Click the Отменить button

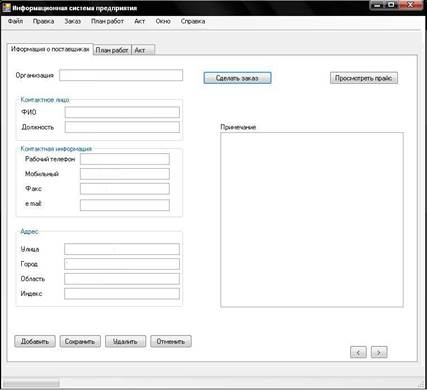tap(171, 341)
